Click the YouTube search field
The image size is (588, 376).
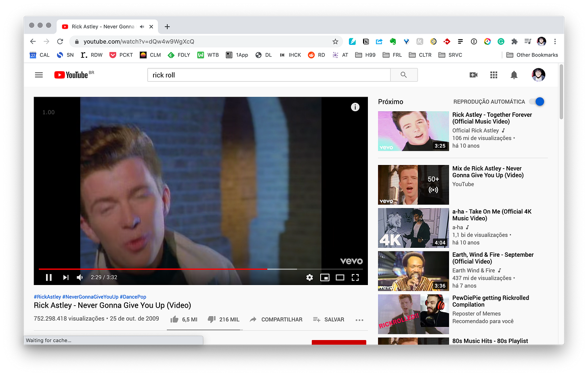point(269,75)
